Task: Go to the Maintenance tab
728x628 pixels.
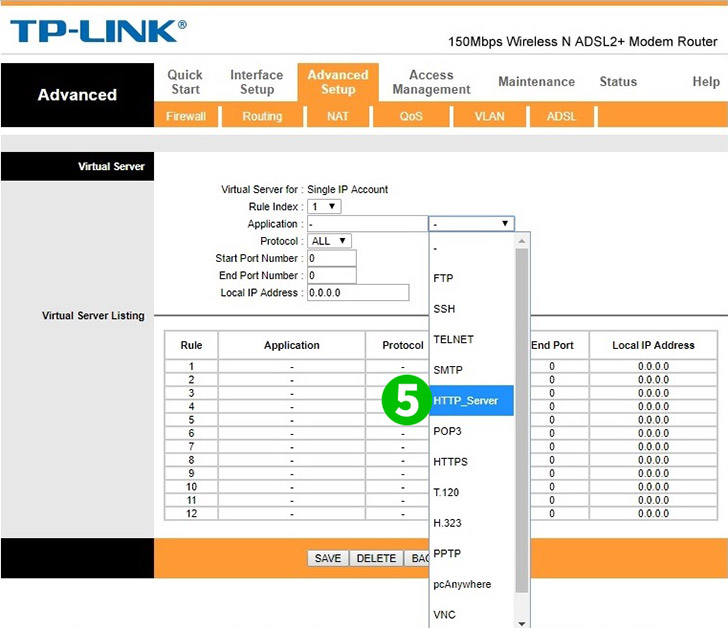Action: coord(536,82)
